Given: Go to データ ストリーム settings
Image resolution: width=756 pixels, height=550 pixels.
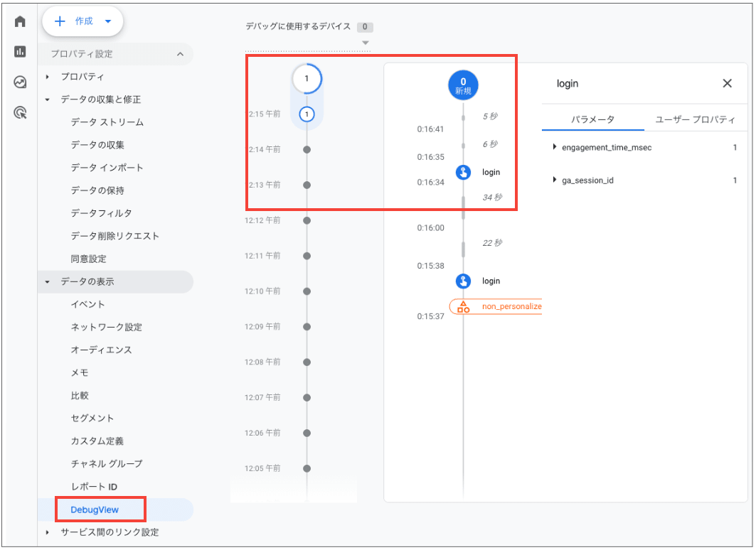Looking at the screenshot, I should click(107, 122).
